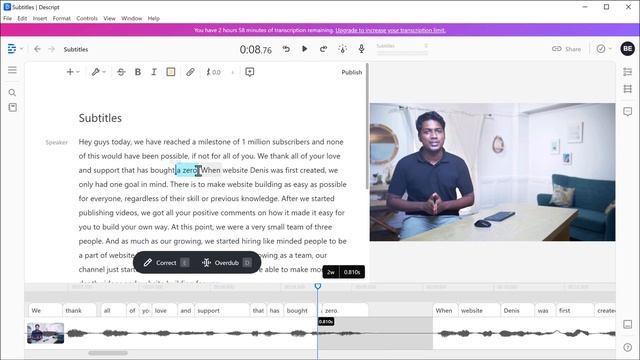The height and width of the screenshot is (360, 640).
Task: Open the project files panel icon
Action: pyautogui.click(x=13, y=107)
